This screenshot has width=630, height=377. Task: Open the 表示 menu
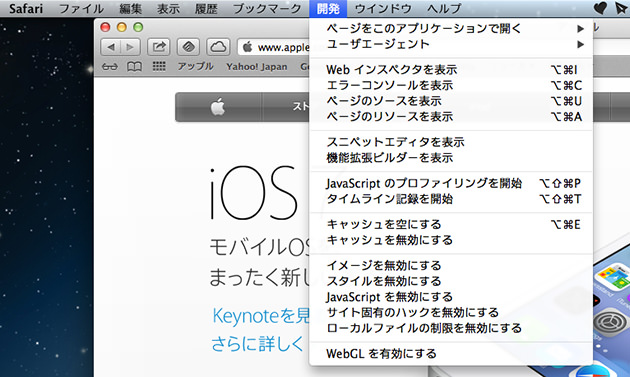tap(168, 8)
